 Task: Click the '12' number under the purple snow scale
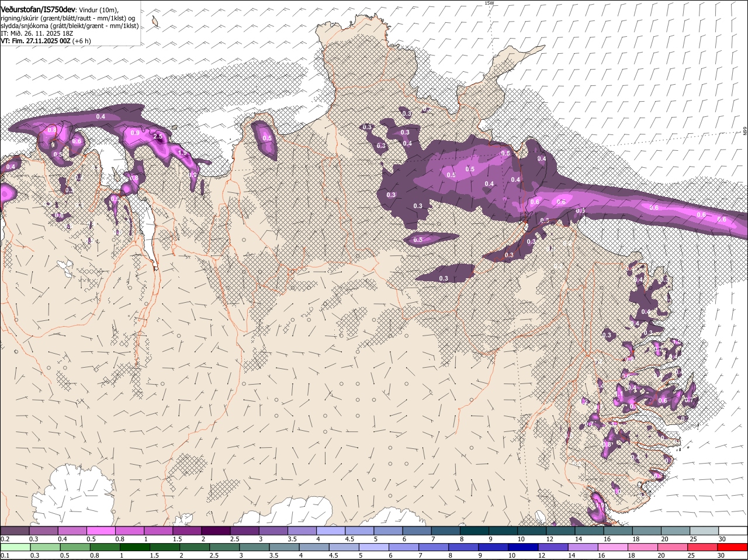click(x=549, y=538)
